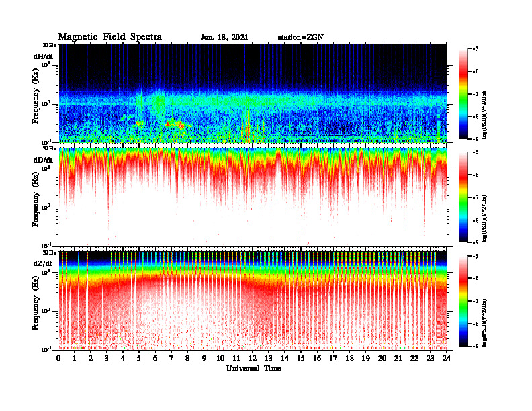Click hour tick label "8" on time axis
The height and width of the screenshot is (411, 532).
click(x=188, y=359)
